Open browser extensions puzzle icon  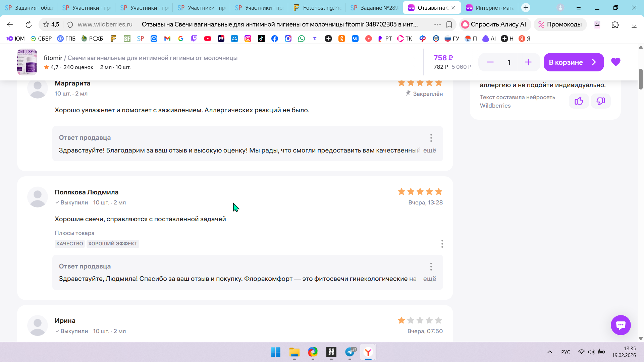[615, 24]
